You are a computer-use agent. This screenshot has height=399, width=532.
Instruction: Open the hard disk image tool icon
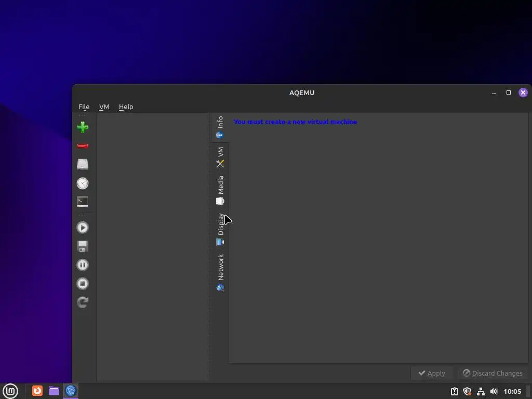point(83,164)
